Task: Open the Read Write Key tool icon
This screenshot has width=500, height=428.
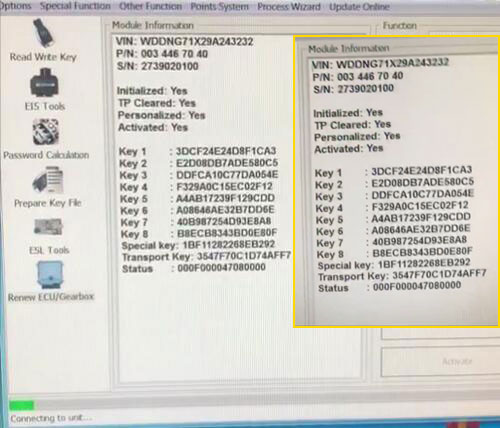Action: (x=43, y=33)
